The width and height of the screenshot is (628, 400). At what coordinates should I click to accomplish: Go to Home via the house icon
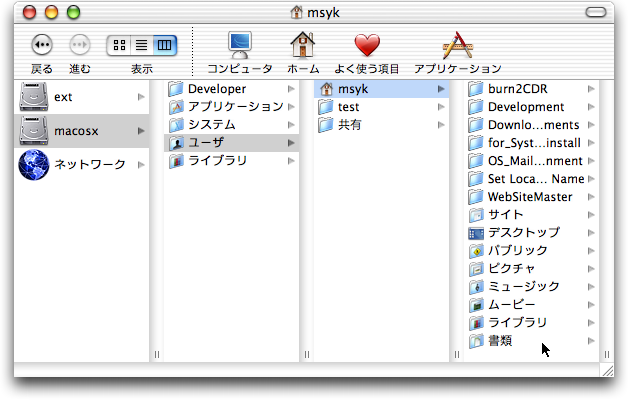click(303, 45)
